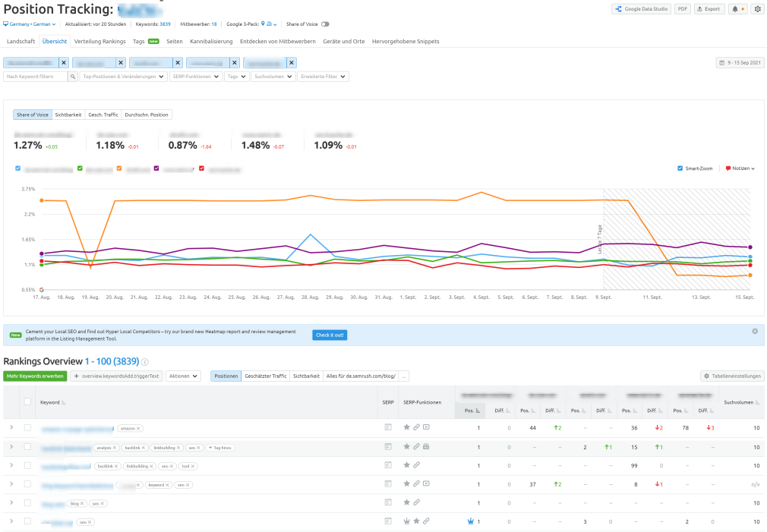Toggle select-all checkbox in table header
This screenshot has width=767, height=532.
tap(27, 401)
